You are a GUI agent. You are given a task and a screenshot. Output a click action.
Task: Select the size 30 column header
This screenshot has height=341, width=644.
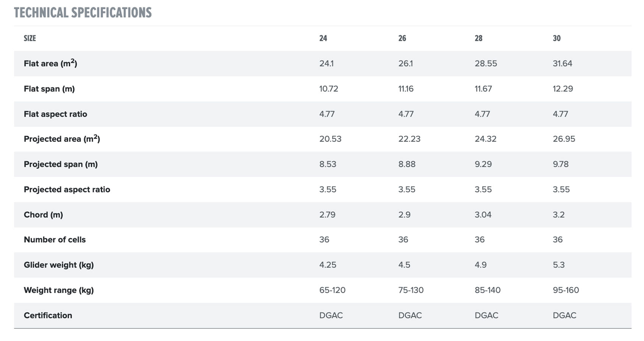click(556, 38)
